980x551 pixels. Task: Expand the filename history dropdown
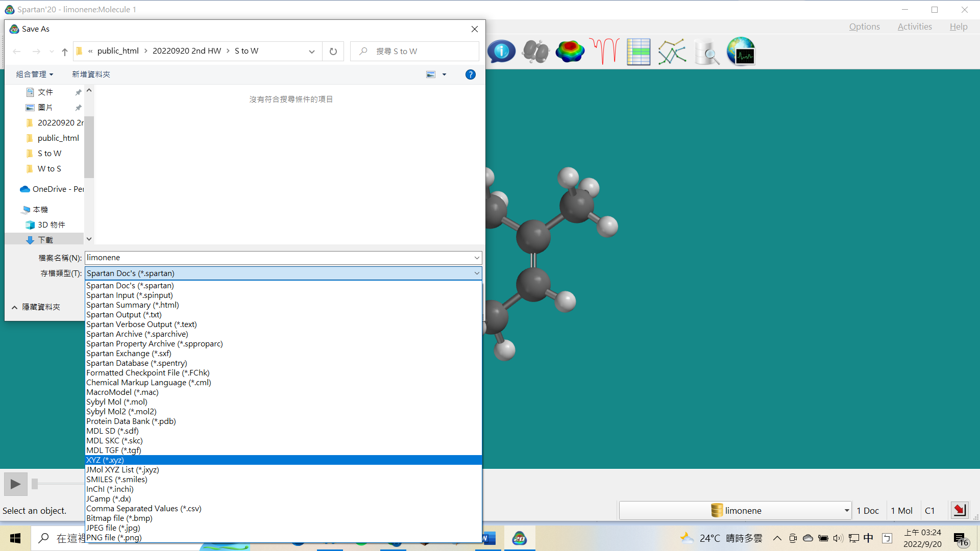pyautogui.click(x=477, y=258)
